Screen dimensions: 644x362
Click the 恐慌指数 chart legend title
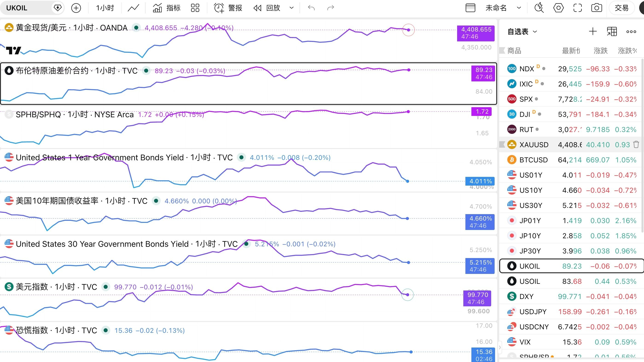(56, 330)
